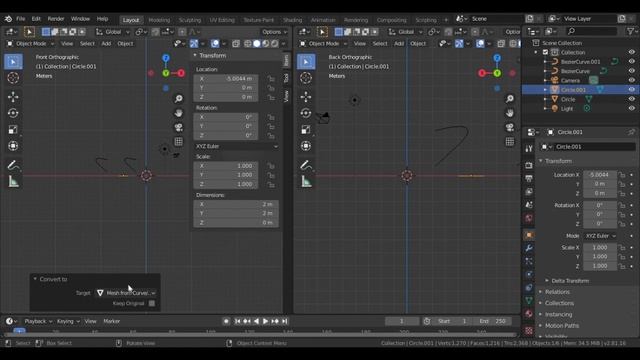Click the outliner filter funnel icon

(x=631, y=31)
